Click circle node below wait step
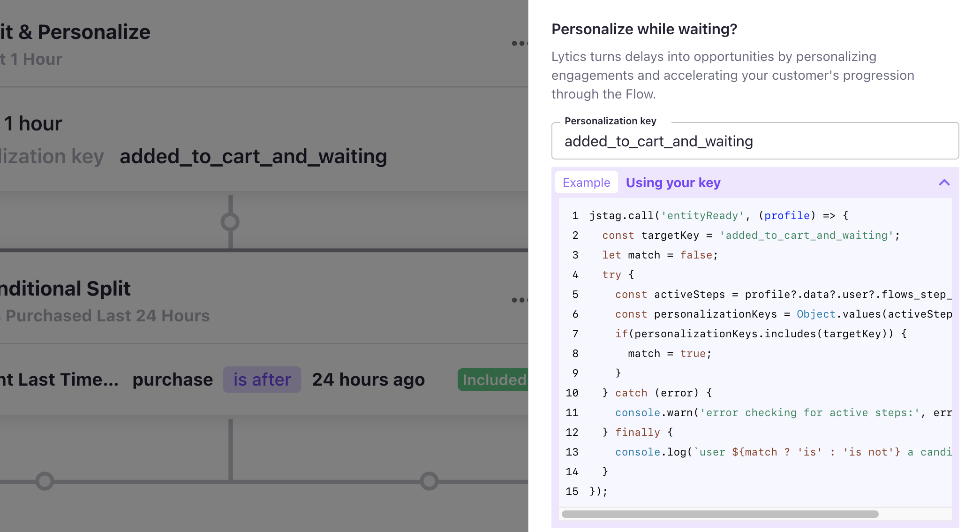Image resolution: width=980 pixels, height=532 pixels. pos(230,222)
